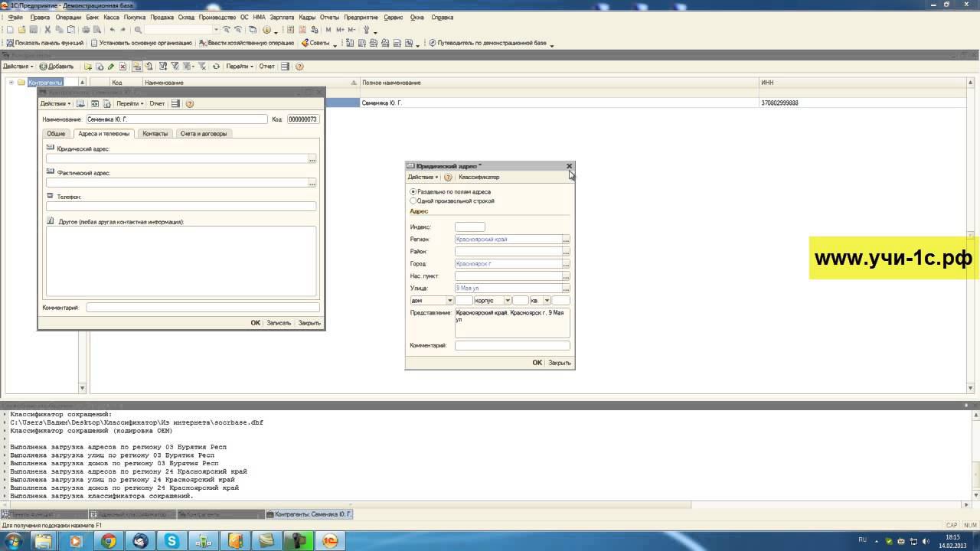Click the help icon in Юридический адрес dialog
The image size is (980, 551).
[x=448, y=177]
